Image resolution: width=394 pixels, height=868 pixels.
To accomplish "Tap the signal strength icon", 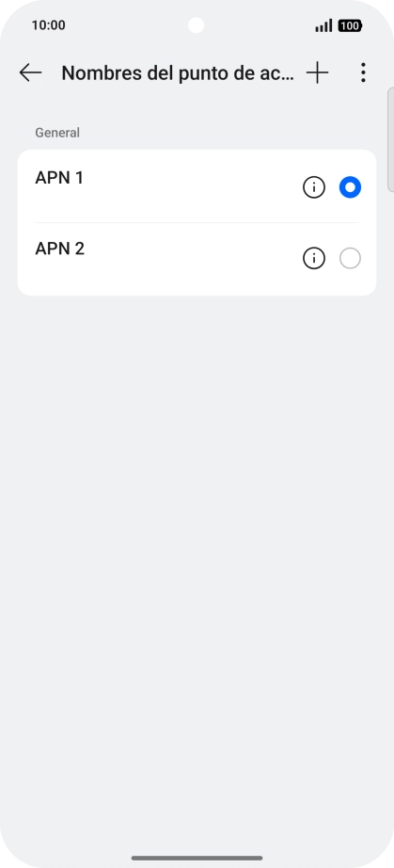I will tap(323, 25).
